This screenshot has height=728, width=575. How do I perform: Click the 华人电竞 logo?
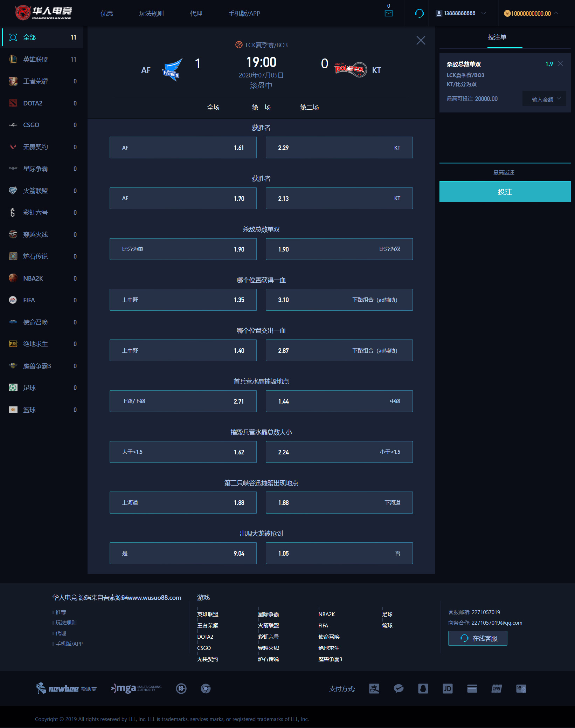pos(43,13)
